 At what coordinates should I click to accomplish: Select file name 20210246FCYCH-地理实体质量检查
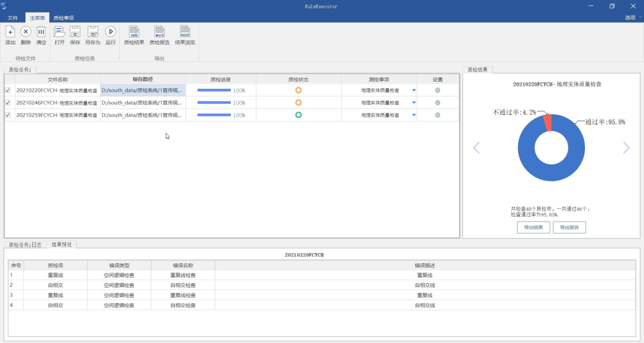57,102
